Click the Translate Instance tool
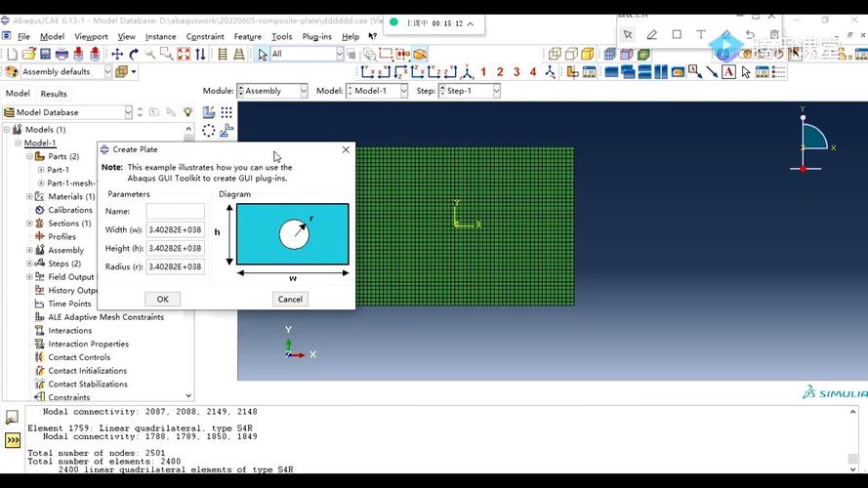The image size is (868, 488). (x=227, y=131)
